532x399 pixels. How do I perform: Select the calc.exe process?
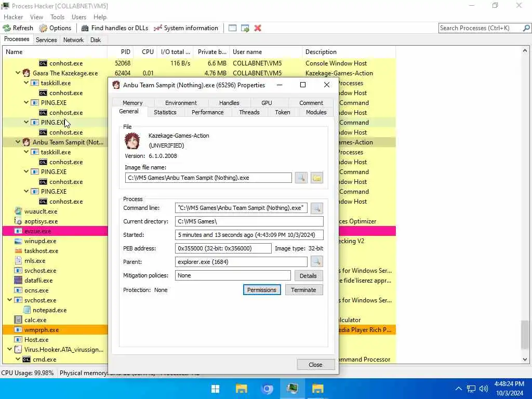(35, 320)
